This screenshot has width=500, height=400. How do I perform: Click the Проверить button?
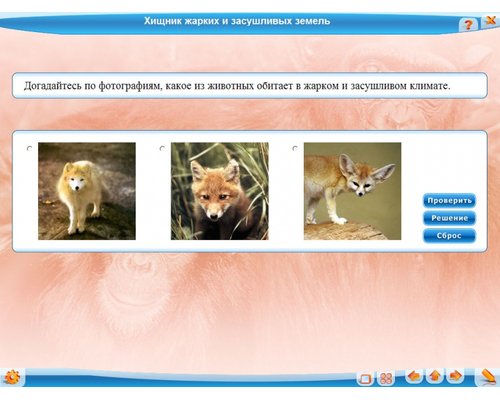click(449, 201)
